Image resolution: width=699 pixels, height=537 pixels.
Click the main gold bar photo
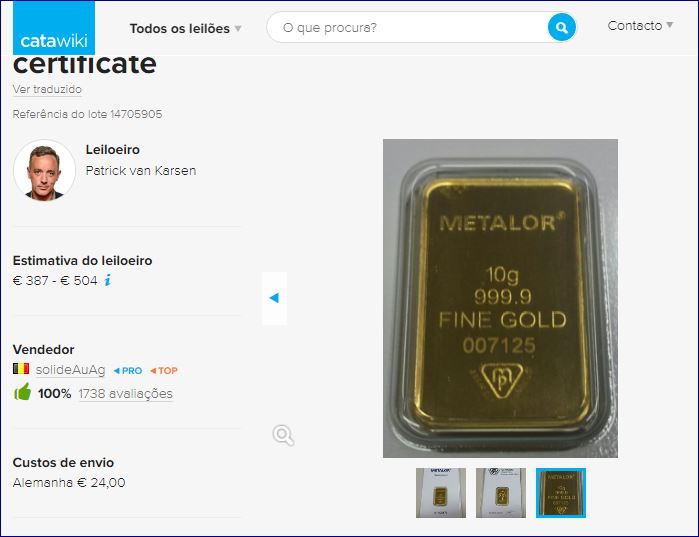(x=500, y=298)
